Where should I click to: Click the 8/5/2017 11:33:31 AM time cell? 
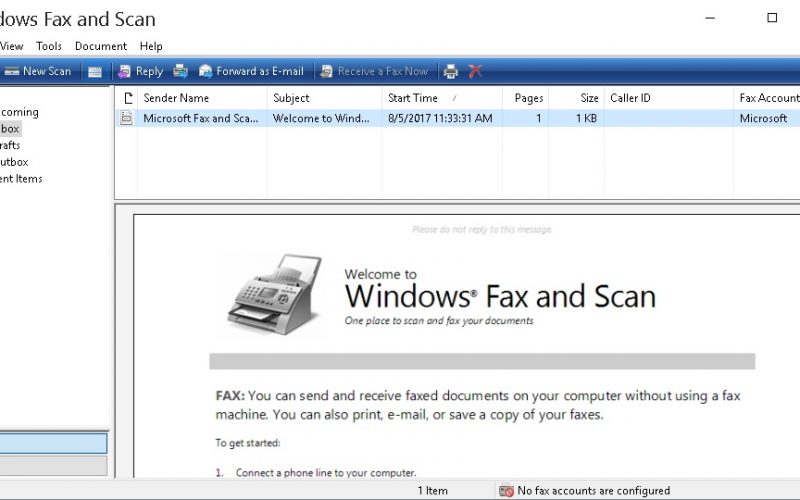pos(440,118)
